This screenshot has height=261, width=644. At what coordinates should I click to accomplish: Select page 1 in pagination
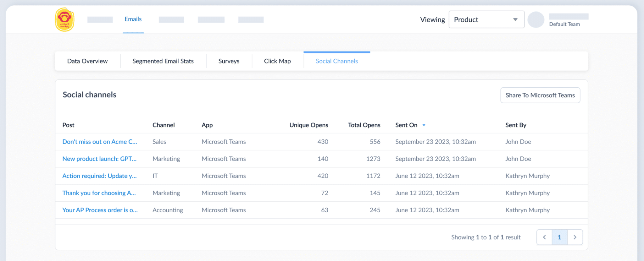[559, 237]
